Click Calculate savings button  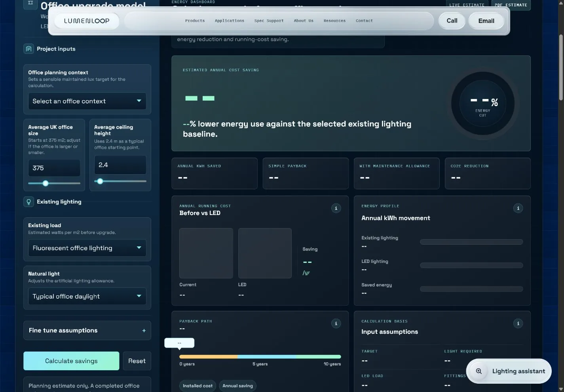tap(71, 361)
